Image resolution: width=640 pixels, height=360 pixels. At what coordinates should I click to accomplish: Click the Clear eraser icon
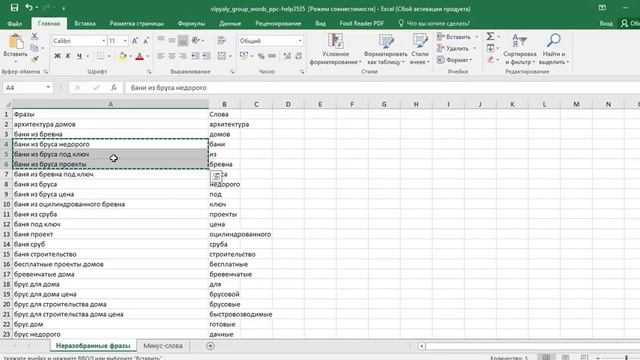490,60
